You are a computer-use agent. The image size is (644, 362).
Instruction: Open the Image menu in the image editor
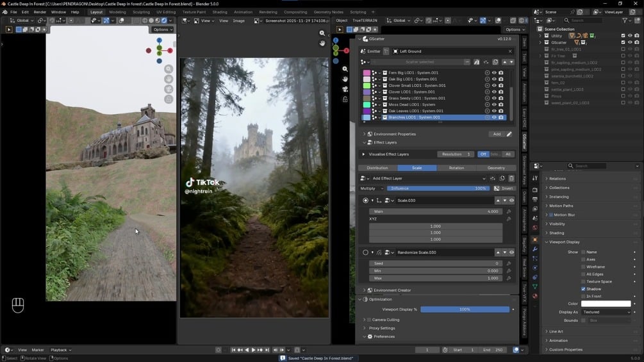tap(238, 21)
